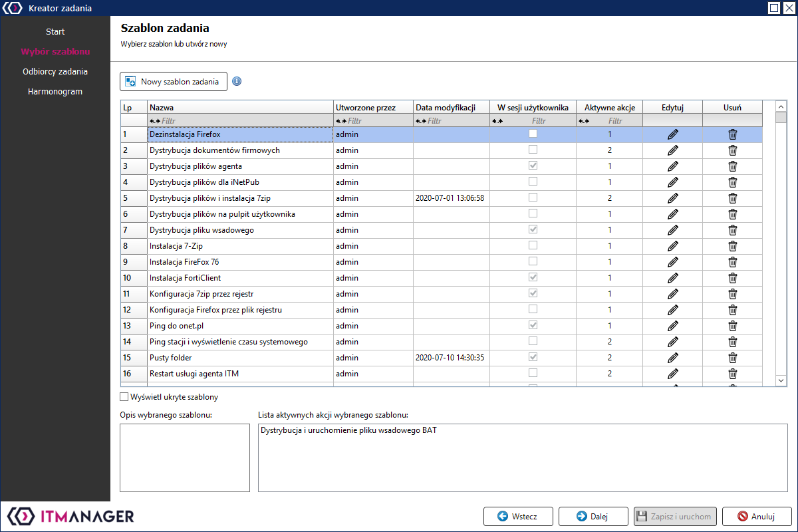The height and width of the screenshot is (532, 798).
Task: Click date 2020-07-10 14:30:35 cell
Action: pos(452,358)
